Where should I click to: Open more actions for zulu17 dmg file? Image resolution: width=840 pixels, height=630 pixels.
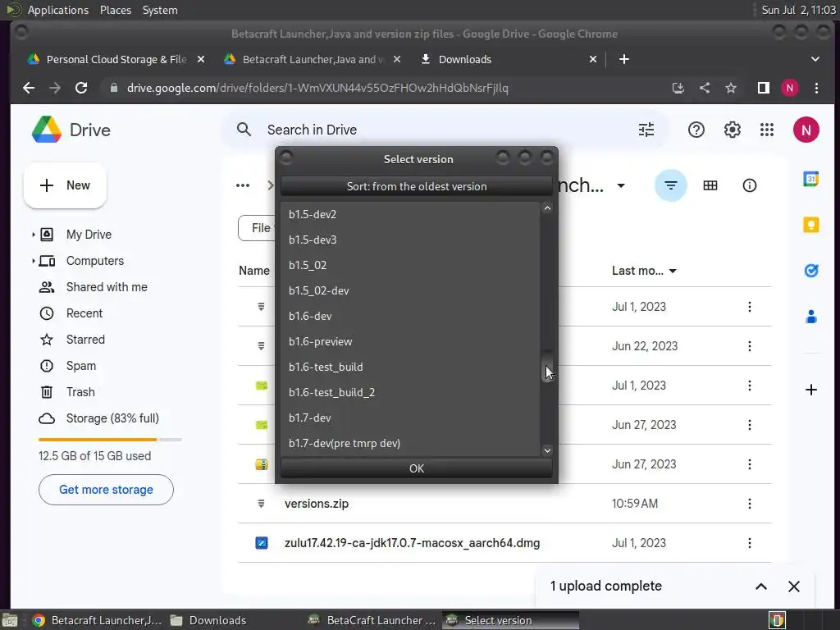click(749, 543)
